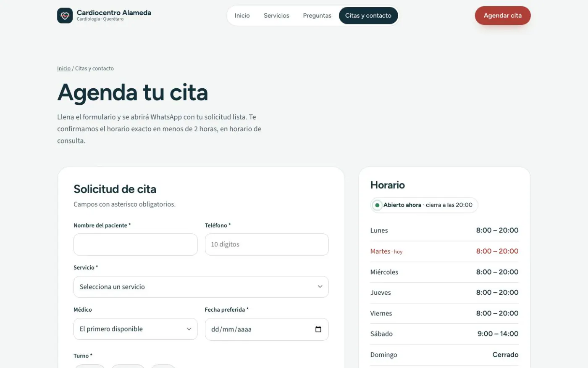Click the 'Fecha preferida *' label
Viewport: 588px width, 368px height.
227,310
